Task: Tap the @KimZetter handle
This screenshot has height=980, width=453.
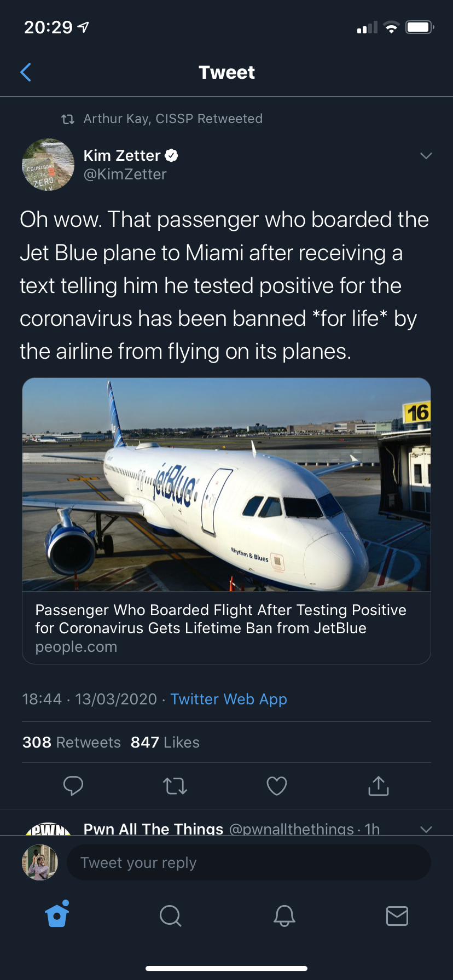Action: pyautogui.click(x=125, y=174)
